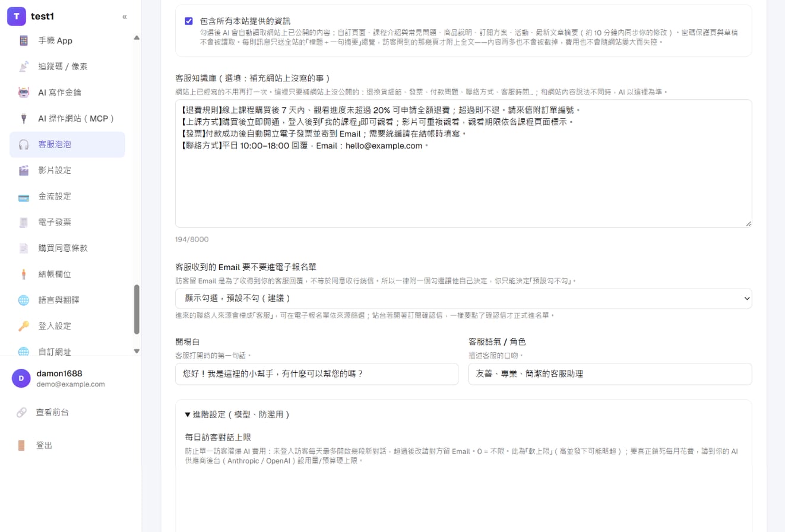Image resolution: width=785 pixels, height=532 pixels.
Task: Click the 登出 door icon
Action: point(21,445)
